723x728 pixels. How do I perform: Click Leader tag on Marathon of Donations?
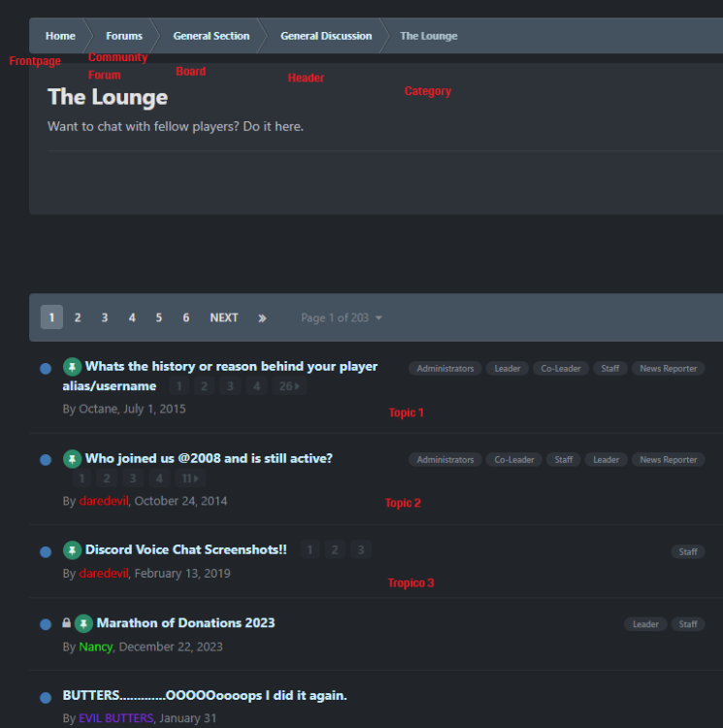pyautogui.click(x=645, y=624)
